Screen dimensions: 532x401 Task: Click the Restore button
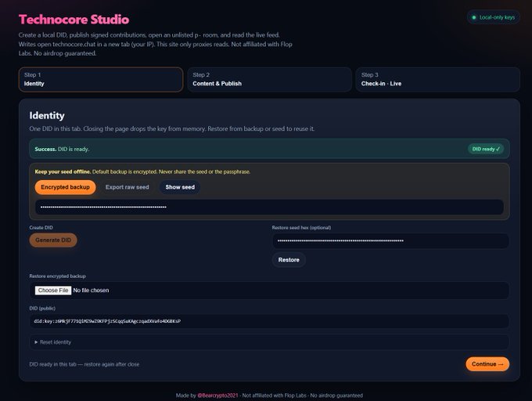point(289,260)
